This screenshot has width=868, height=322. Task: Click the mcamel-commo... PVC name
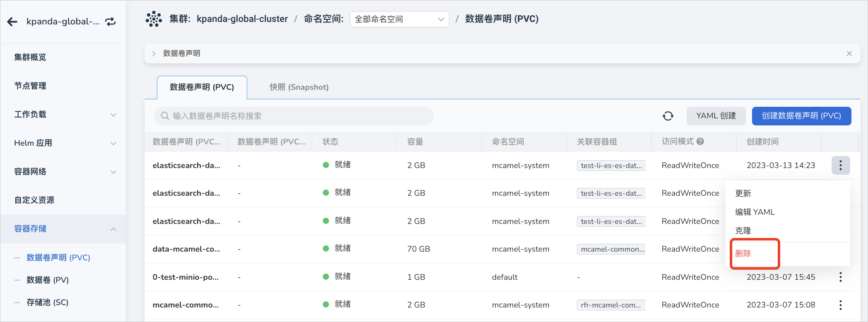pos(186,305)
